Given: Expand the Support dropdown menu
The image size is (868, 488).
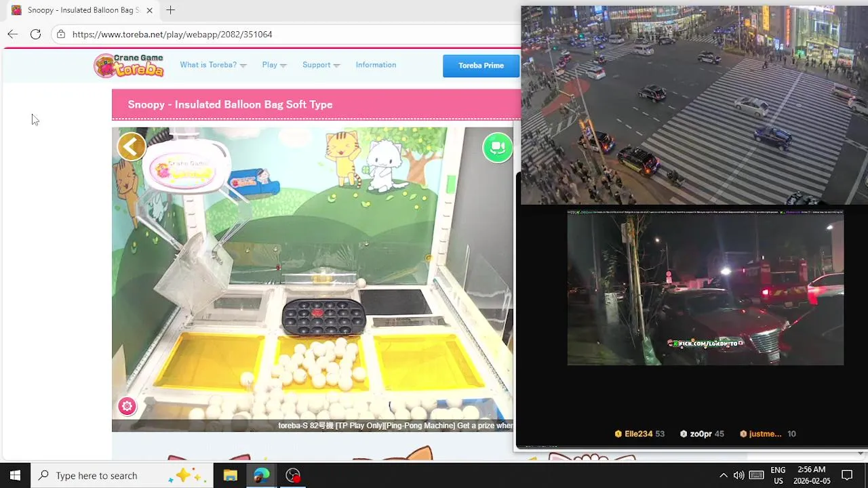Looking at the screenshot, I should click(321, 65).
